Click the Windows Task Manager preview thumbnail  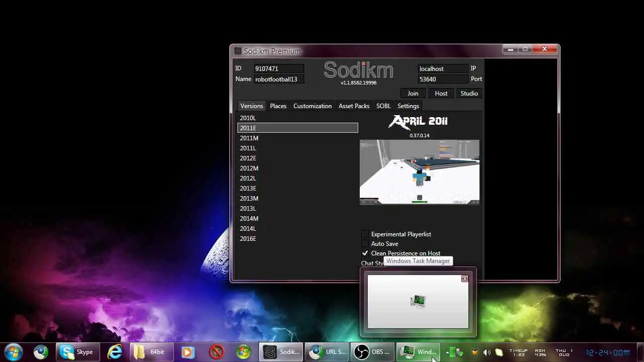(418, 302)
